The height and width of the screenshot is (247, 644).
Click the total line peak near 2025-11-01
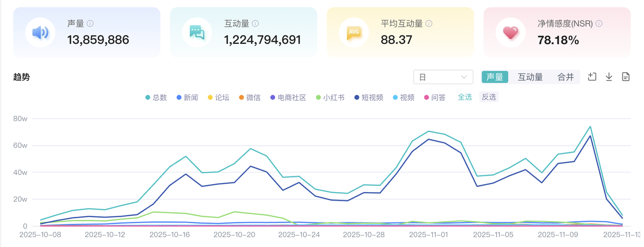click(x=429, y=131)
